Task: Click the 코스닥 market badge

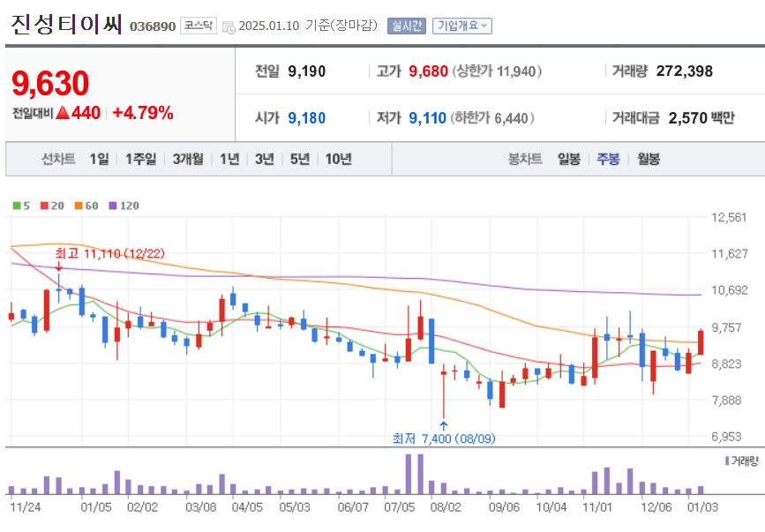Action: click(x=199, y=26)
